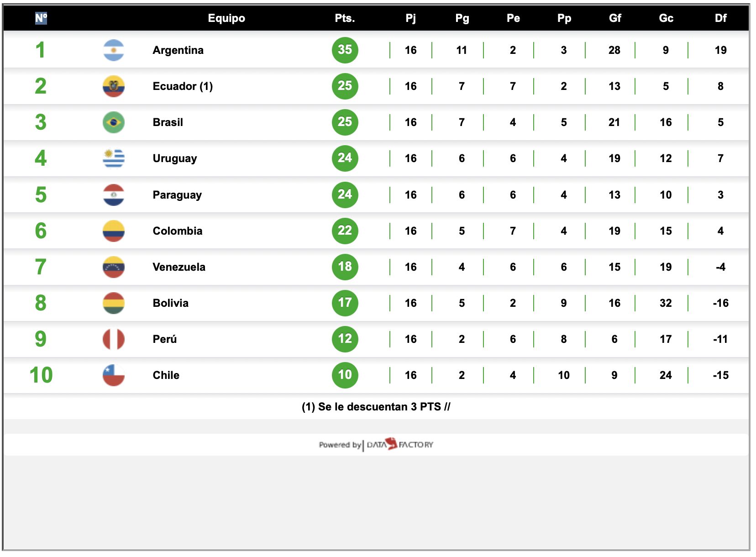
Task: Click the Argentina flag icon
Action: click(x=114, y=50)
